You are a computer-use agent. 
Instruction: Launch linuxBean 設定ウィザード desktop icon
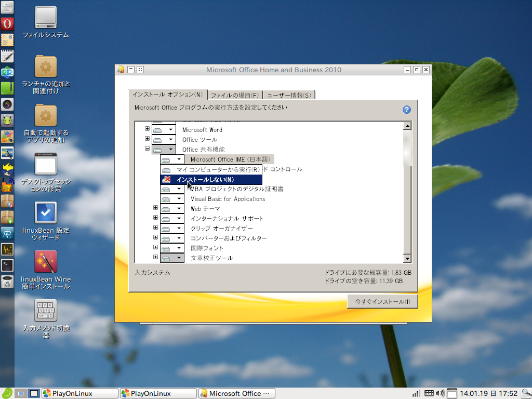[46, 221]
